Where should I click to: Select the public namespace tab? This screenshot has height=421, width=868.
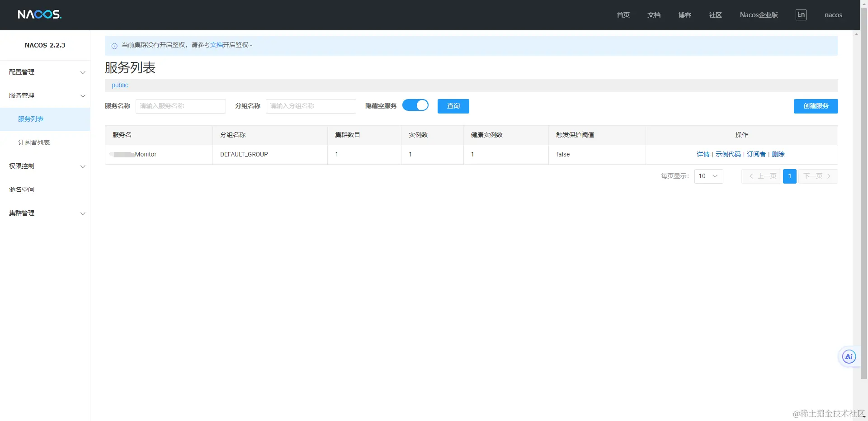pyautogui.click(x=120, y=85)
